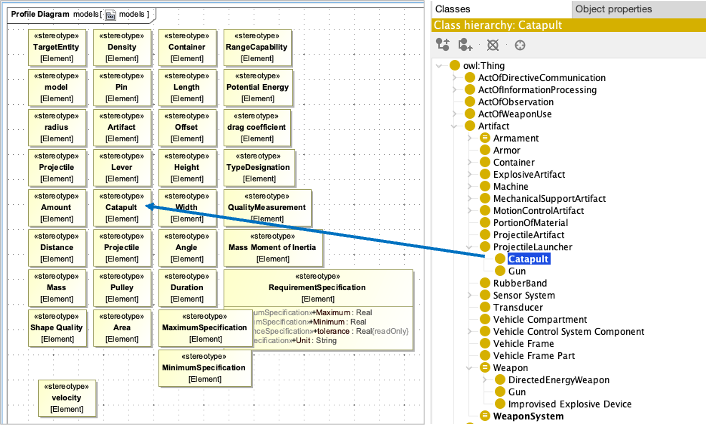Click the Add sibling class icon
706x425 pixels.
(465, 45)
